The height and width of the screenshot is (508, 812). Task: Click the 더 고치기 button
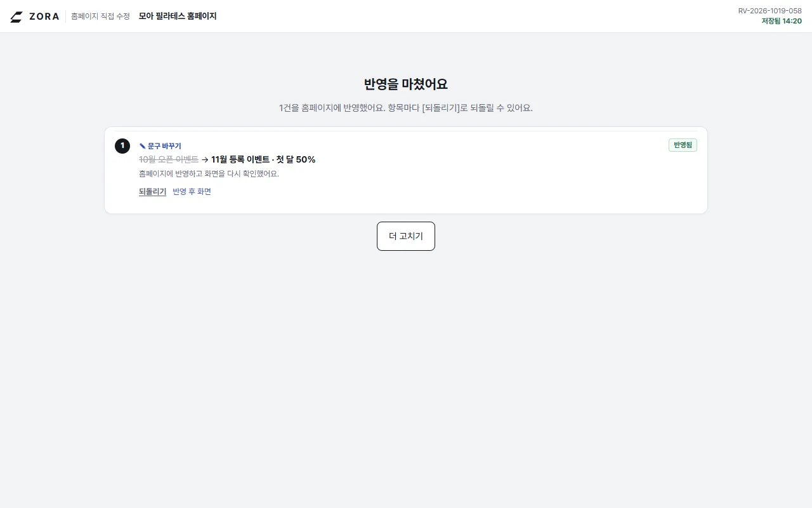click(x=406, y=236)
